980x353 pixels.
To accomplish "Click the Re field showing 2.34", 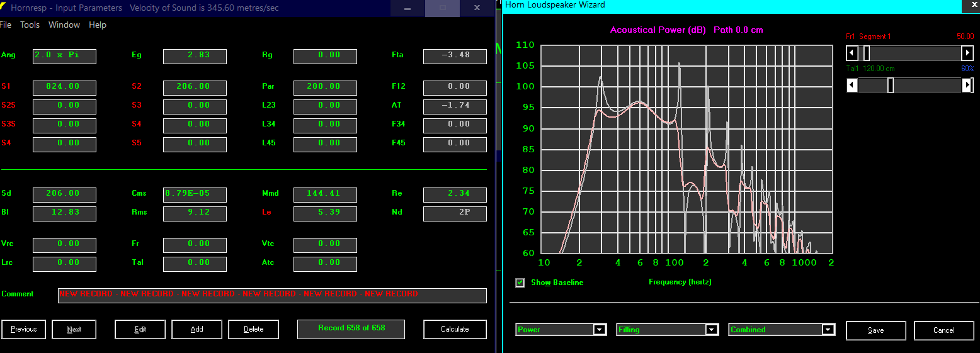I will 455,194.
